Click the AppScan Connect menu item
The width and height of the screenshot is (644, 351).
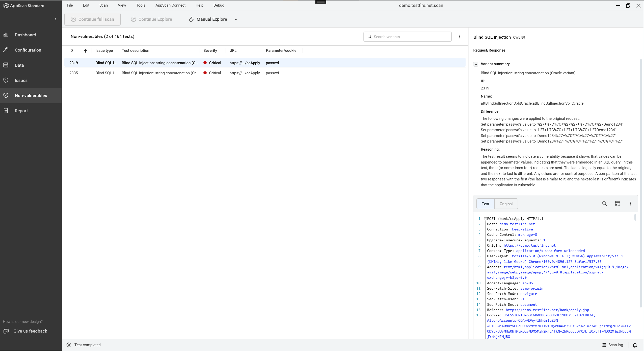(170, 5)
